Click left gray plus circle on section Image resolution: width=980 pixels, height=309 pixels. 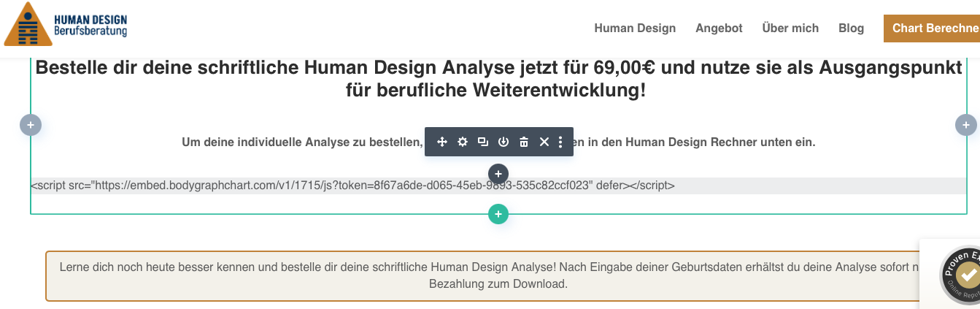coord(30,126)
